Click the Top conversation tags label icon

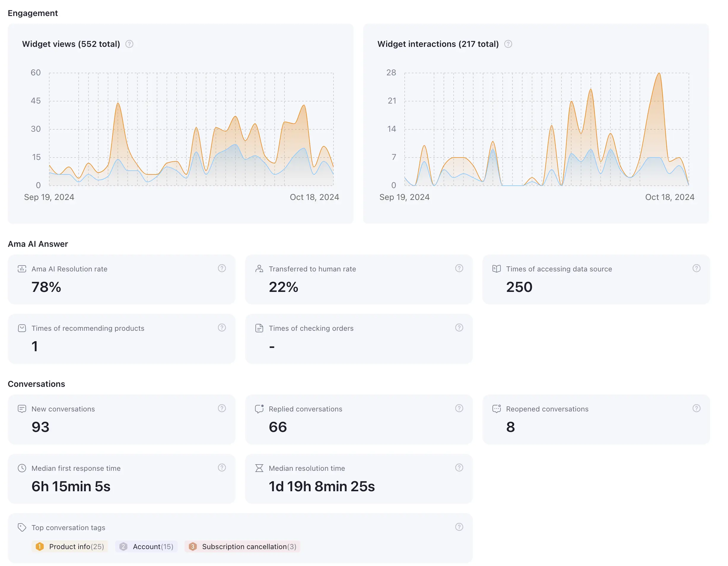22,527
